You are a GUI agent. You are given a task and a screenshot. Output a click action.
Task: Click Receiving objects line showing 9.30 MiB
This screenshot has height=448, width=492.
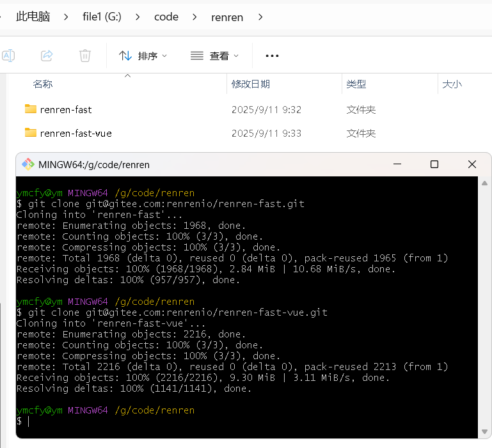click(203, 378)
